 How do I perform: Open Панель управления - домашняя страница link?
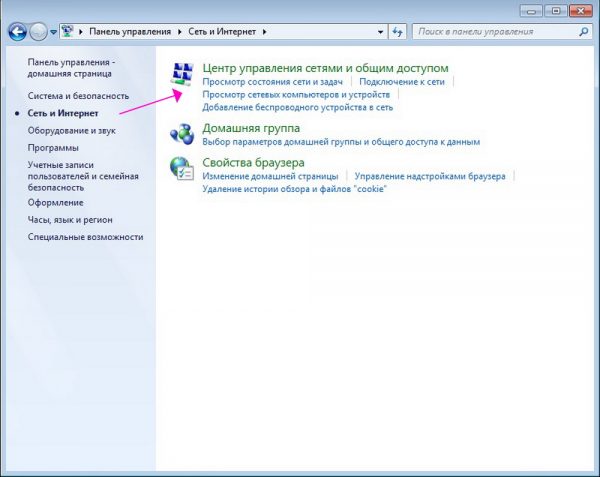[71, 68]
